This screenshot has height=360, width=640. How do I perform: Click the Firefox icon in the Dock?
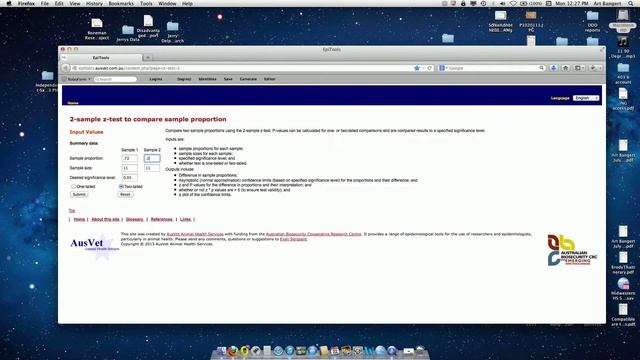[233, 351]
